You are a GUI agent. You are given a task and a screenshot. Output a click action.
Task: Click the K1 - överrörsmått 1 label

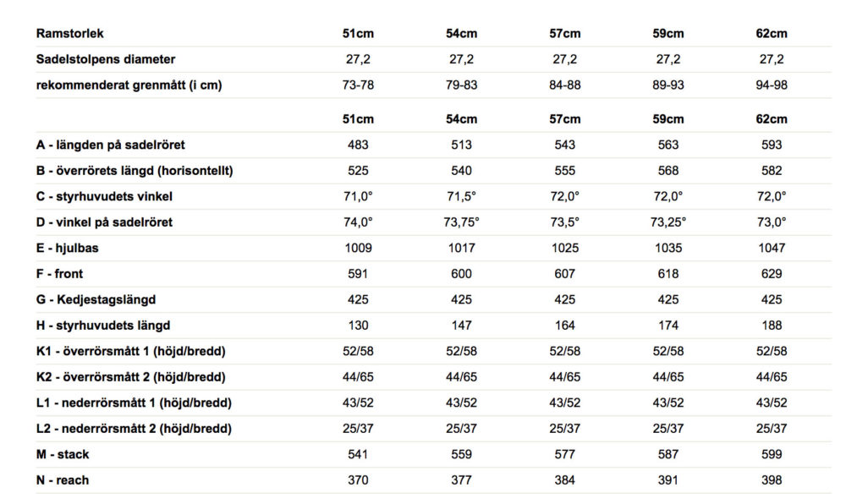click(130, 351)
